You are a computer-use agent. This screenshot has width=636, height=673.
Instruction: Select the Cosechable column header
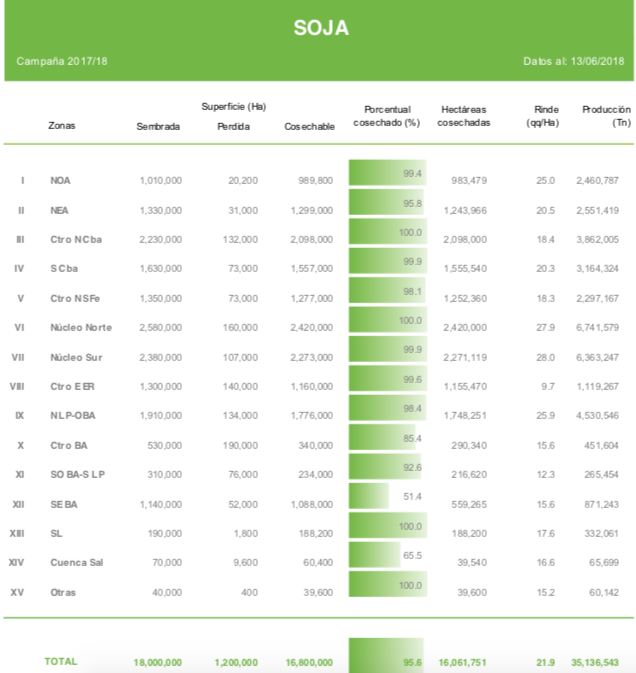[x=309, y=126]
